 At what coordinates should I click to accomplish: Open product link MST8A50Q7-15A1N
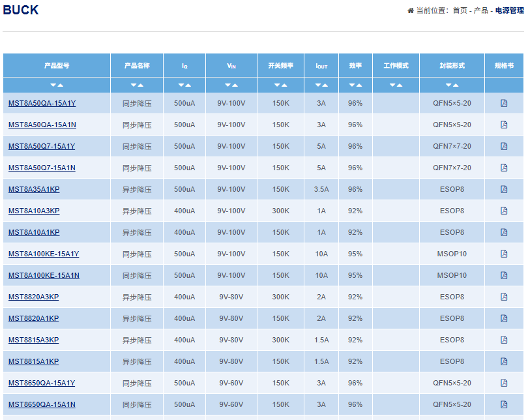coord(42,168)
